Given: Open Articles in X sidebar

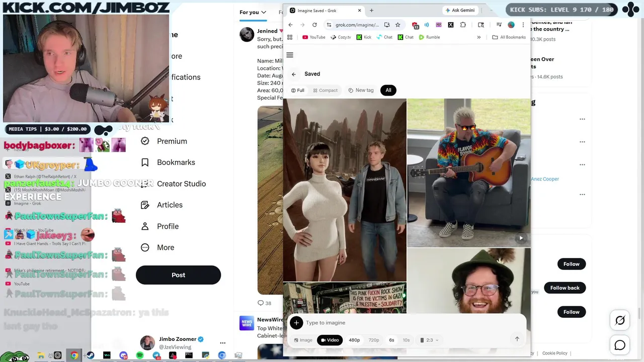Looking at the screenshot, I should (162, 205).
